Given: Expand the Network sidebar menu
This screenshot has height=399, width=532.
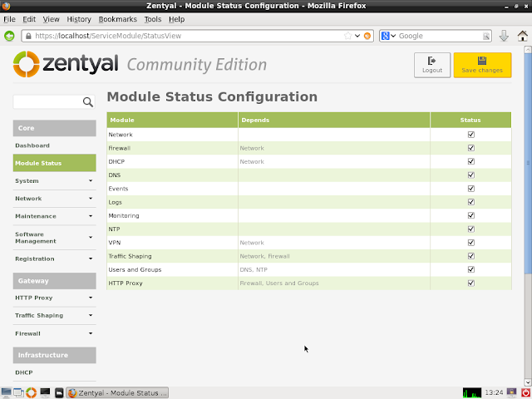Looking at the screenshot, I should [54, 199].
